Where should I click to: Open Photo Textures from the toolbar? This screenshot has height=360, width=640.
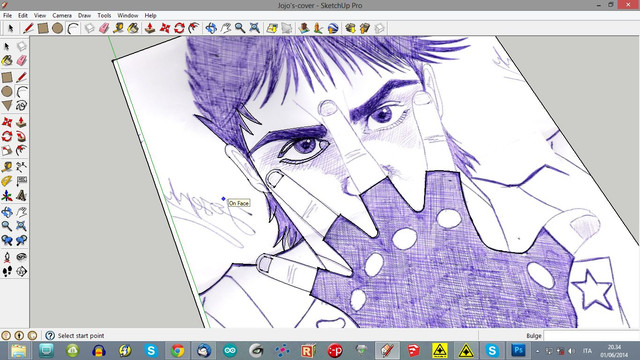318,28
